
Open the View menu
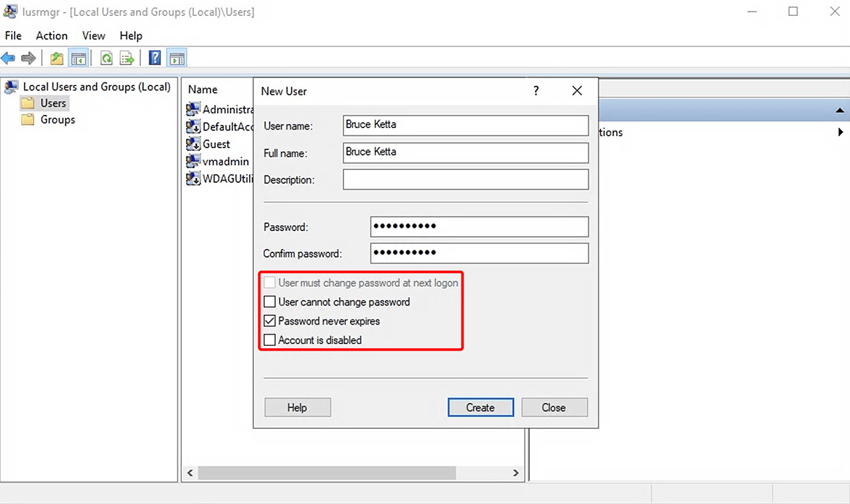point(94,36)
